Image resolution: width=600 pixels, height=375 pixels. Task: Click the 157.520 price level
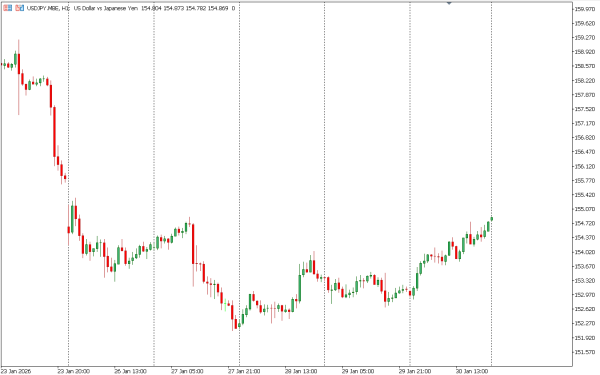585,109
